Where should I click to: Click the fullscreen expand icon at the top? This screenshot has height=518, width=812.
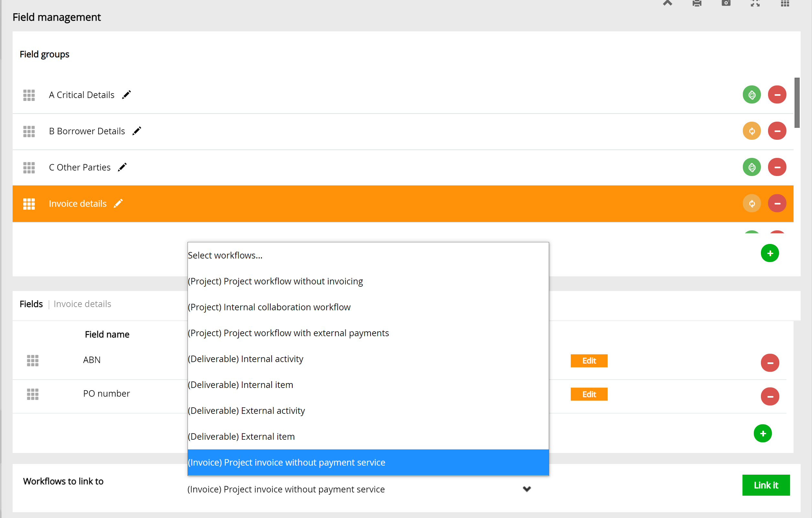pos(755,3)
